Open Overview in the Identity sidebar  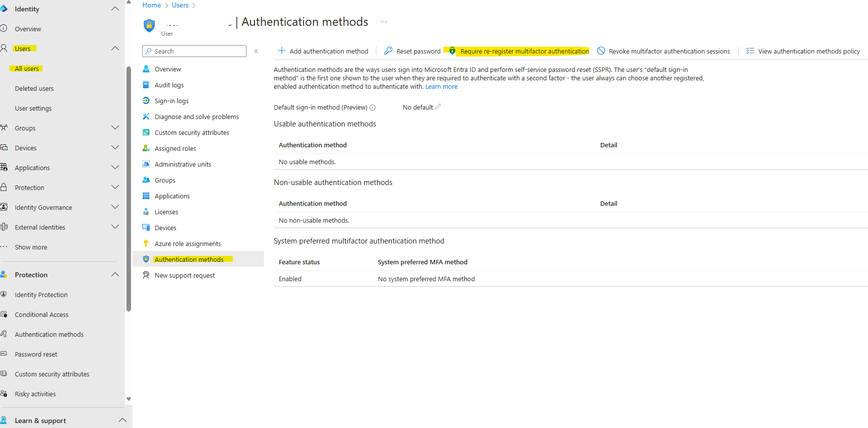tap(28, 29)
